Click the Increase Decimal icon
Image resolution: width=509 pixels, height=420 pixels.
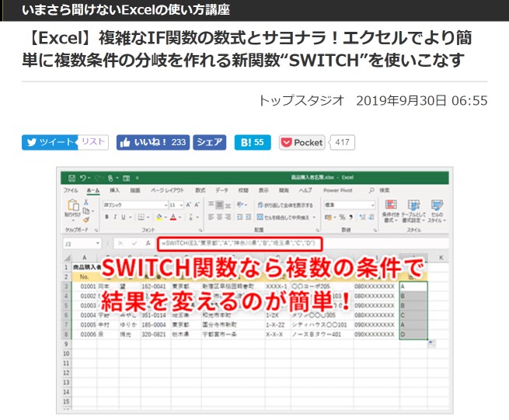[x=363, y=217]
